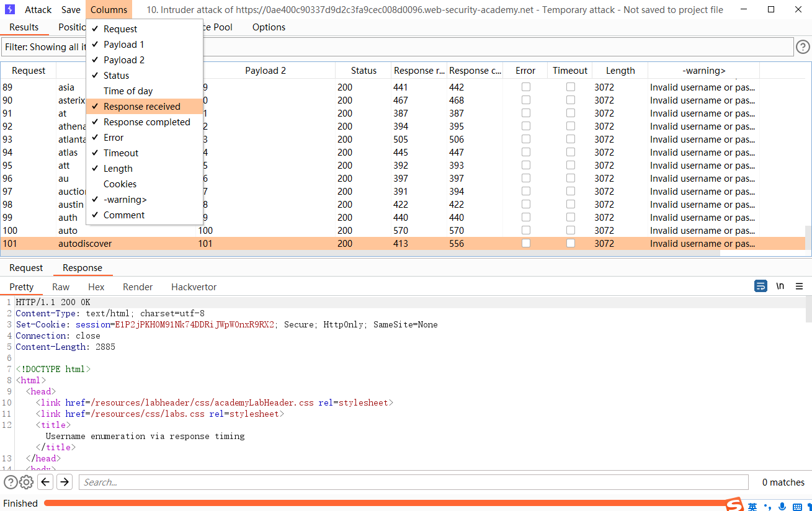Open the search settings gear icon
The image size is (812, 511).
tap(26, 482)
